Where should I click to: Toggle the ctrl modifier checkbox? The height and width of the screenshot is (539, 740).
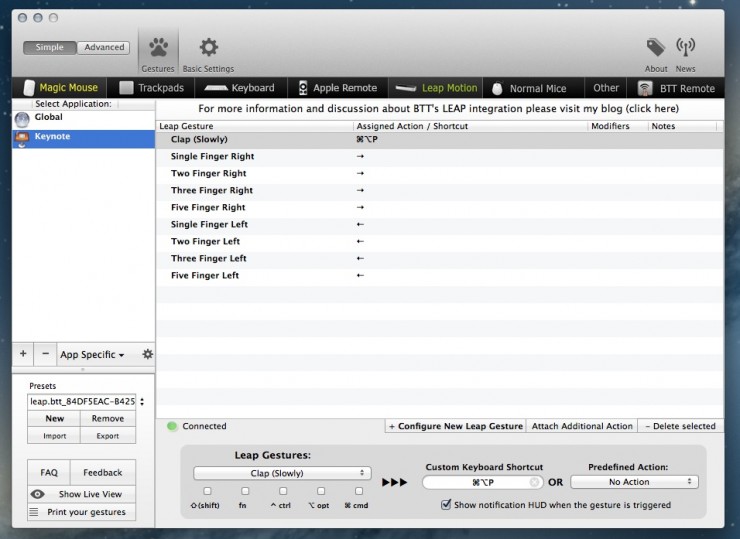coord(283,491)
